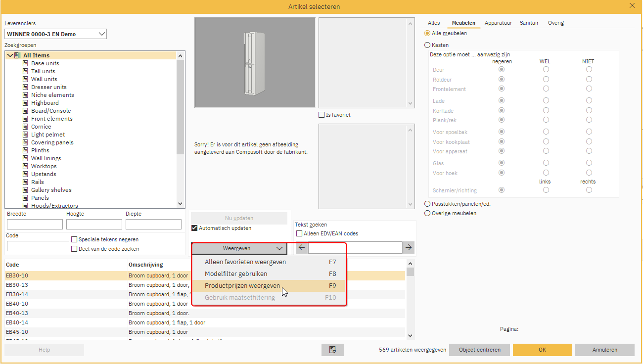Screen dimensions: 643x364
Task: Open the Weergeven dropdown
Action: pos(239,249)
